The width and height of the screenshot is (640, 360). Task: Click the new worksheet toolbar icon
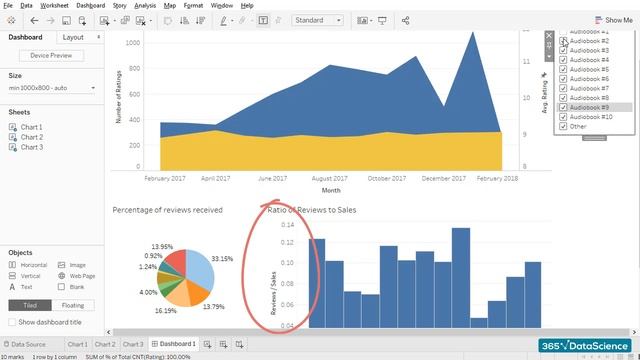tap(104, 20)
